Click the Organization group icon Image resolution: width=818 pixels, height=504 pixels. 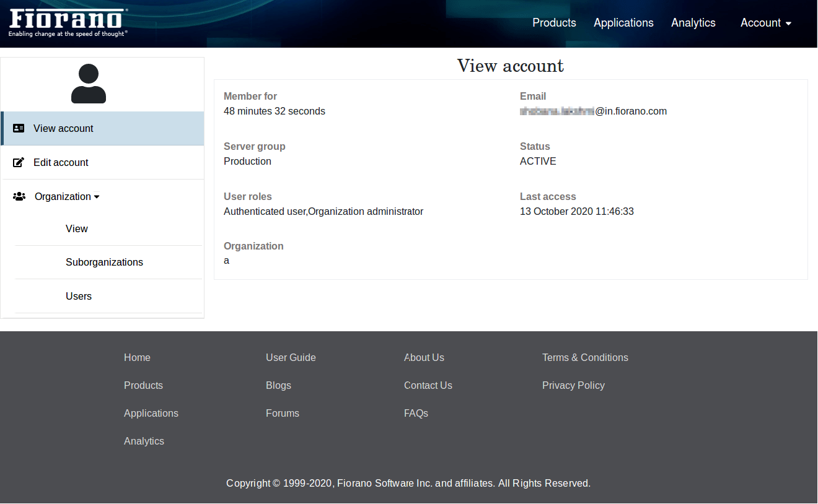click(x=19, y=196)
